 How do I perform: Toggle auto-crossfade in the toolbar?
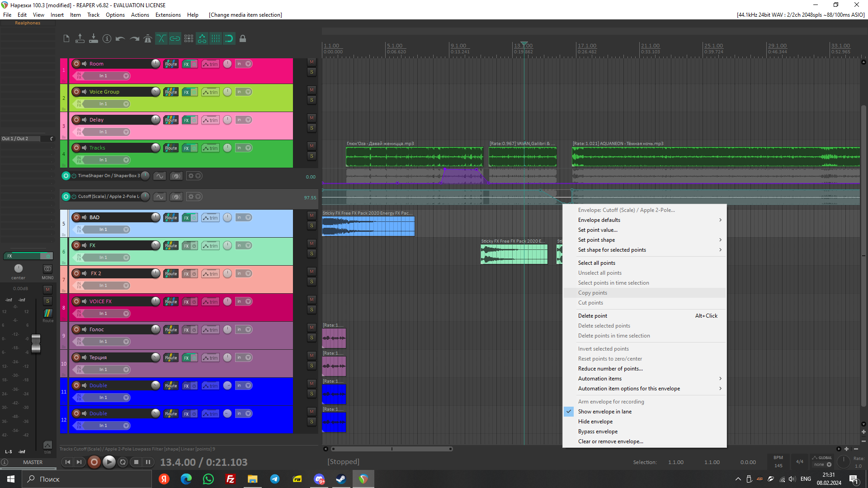pos(161,39)
